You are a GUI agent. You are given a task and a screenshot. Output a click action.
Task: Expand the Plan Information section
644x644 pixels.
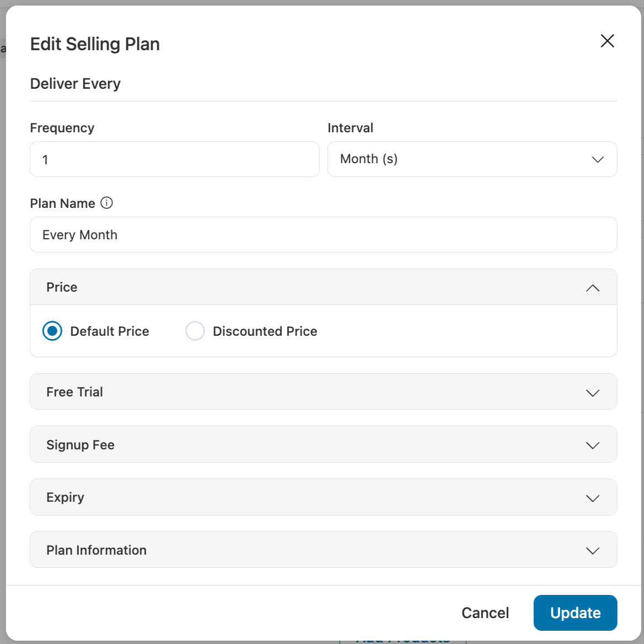(323, 550)
